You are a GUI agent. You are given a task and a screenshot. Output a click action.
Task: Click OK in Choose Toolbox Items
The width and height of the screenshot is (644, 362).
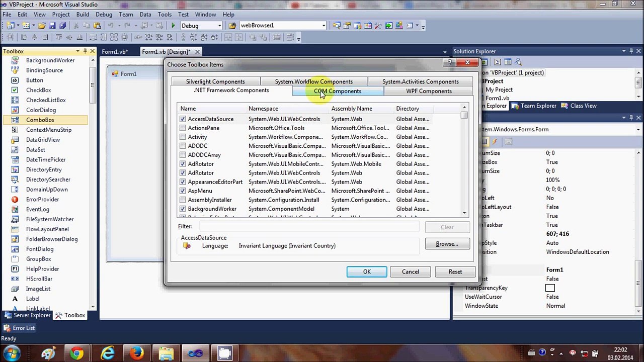(367, 271)
